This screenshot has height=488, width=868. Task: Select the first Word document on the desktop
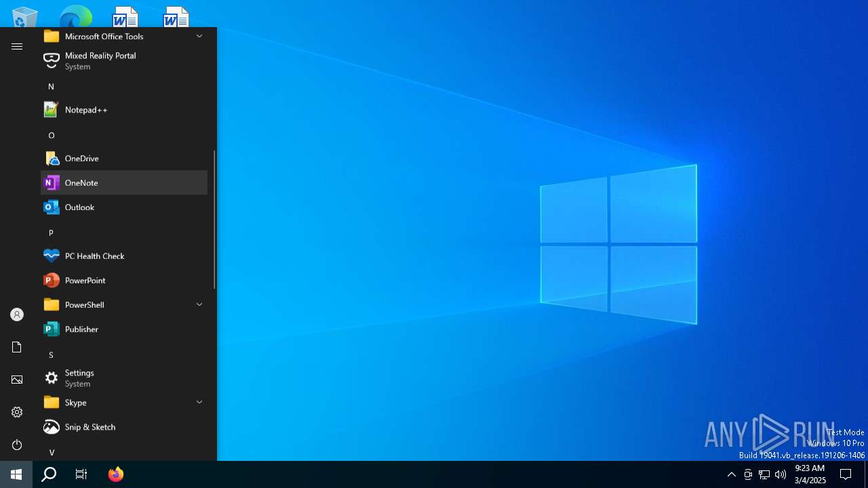pos(125,16)
